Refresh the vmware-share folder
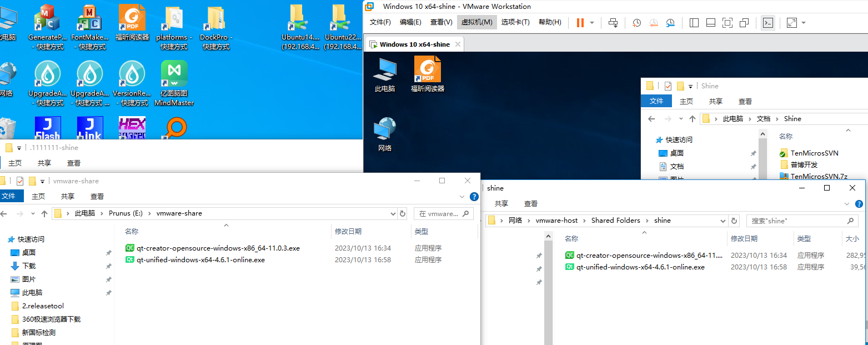Viewport: 868px width, 345px height. pyautogui.click(x=403, y=213)
